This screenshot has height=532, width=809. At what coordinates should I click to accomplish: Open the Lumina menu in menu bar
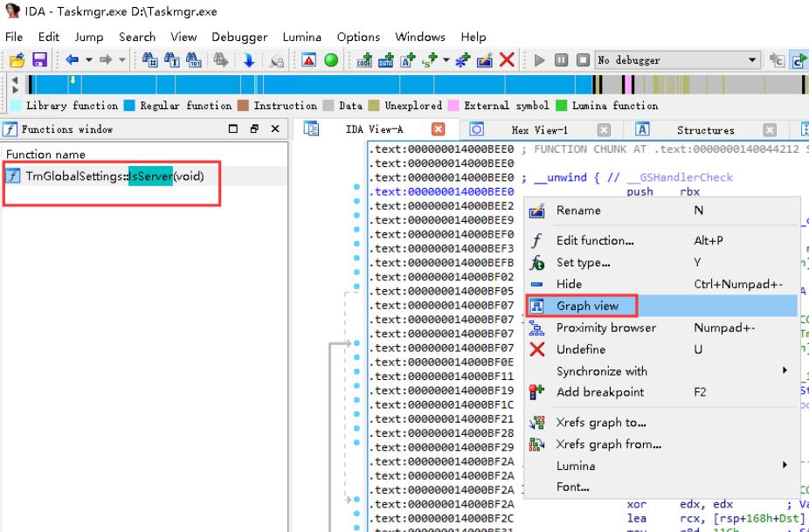pos(301,38)
